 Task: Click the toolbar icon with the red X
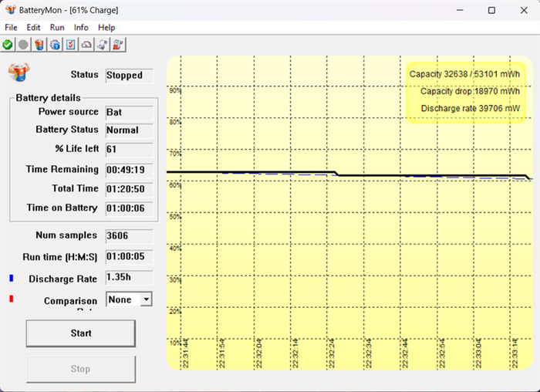[x=118, y=45]
